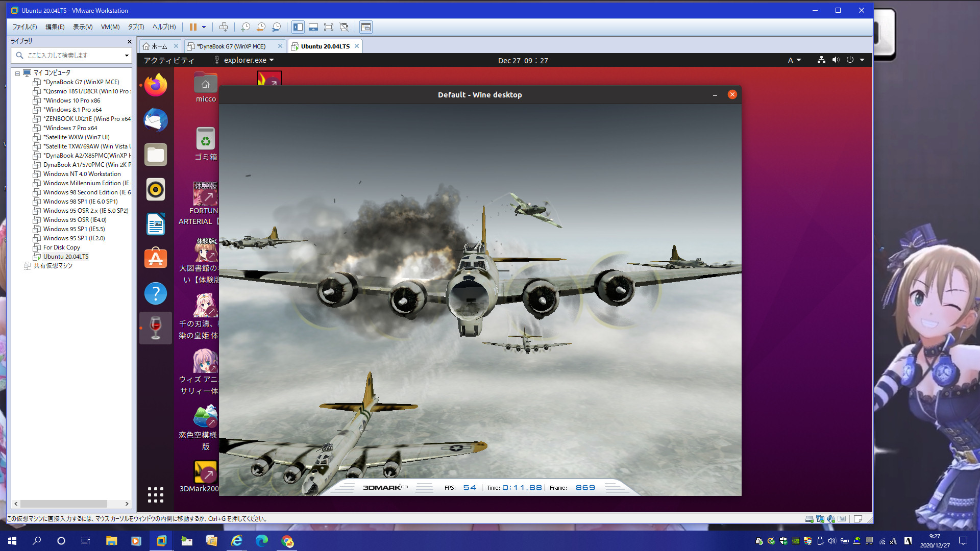The image size is (980, 551).
Task: Toggle the library sidebar view
Action: click(x=298, y=27)
